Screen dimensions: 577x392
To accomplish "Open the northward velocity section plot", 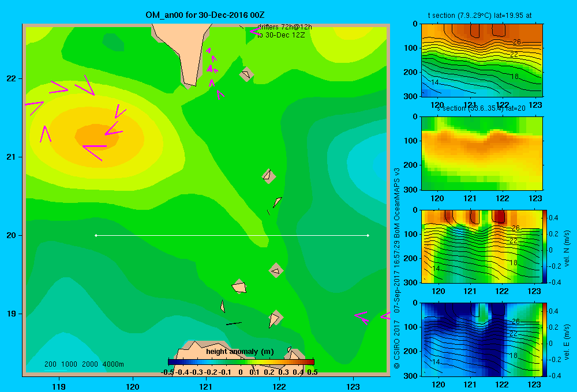I will click(x=482, y=246).
